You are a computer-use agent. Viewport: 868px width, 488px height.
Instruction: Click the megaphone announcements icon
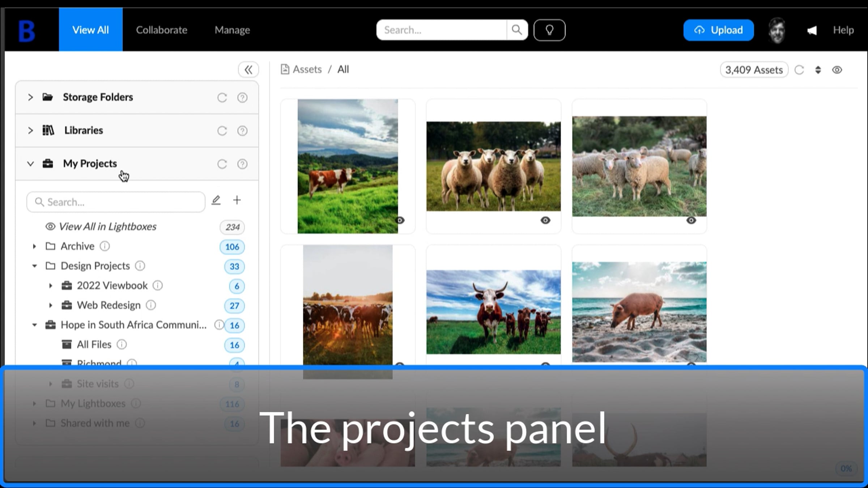point(812,30)
